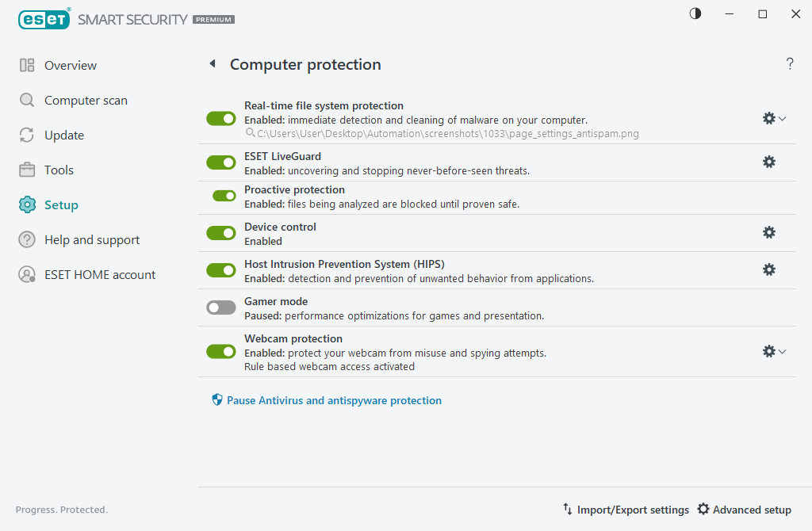812x531 pixels.
Task: Expand Real-time protection dropdown chevron
Action: [x=783, y=118]
